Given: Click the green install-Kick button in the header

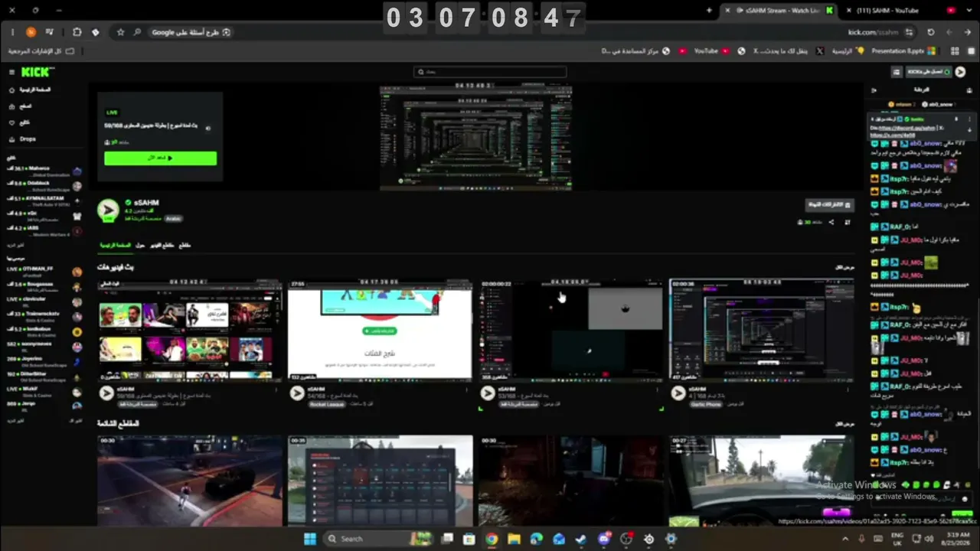Looking at the screenshot, I should coord(928,72).
